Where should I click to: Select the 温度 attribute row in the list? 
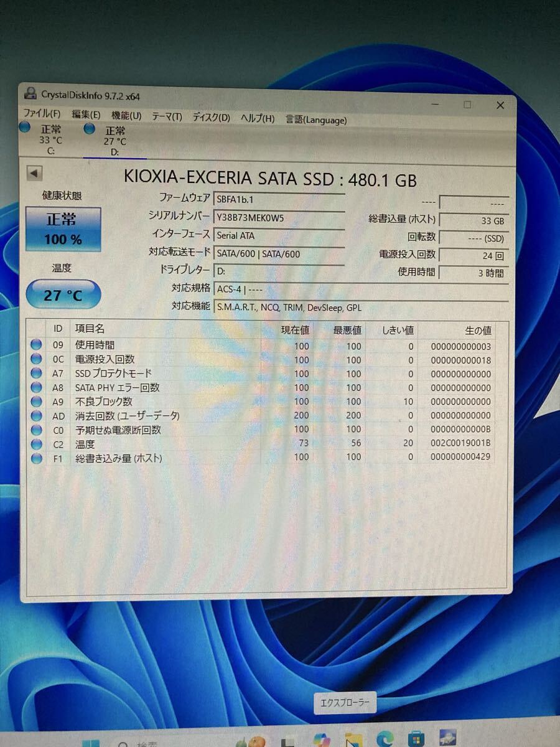coord(261,444)
